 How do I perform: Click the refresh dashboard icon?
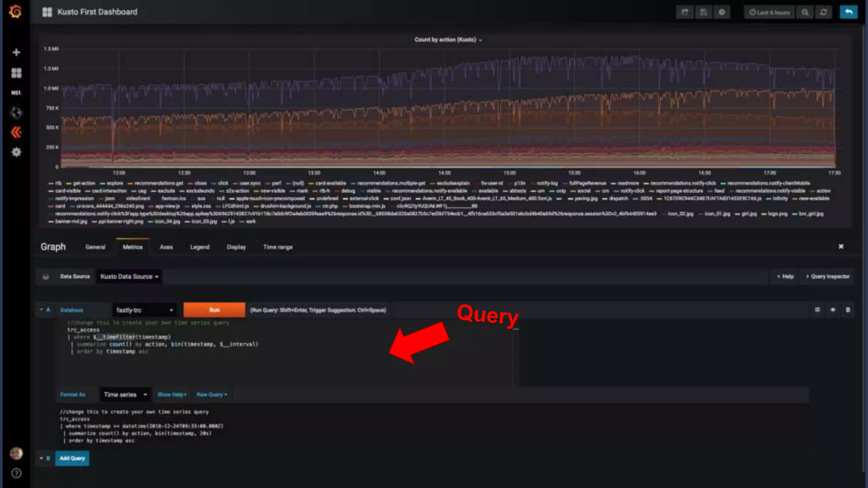pyautogui.click(x=823, y=12)
